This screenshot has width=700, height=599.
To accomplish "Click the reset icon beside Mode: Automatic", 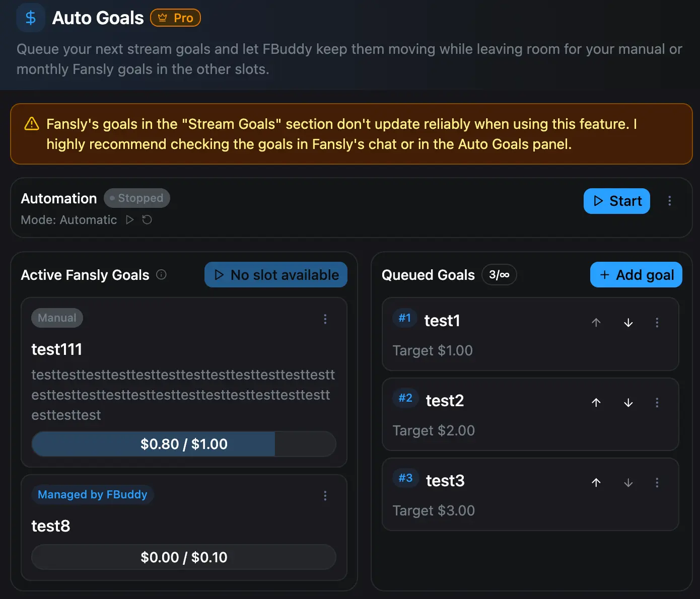I will 147,220.
